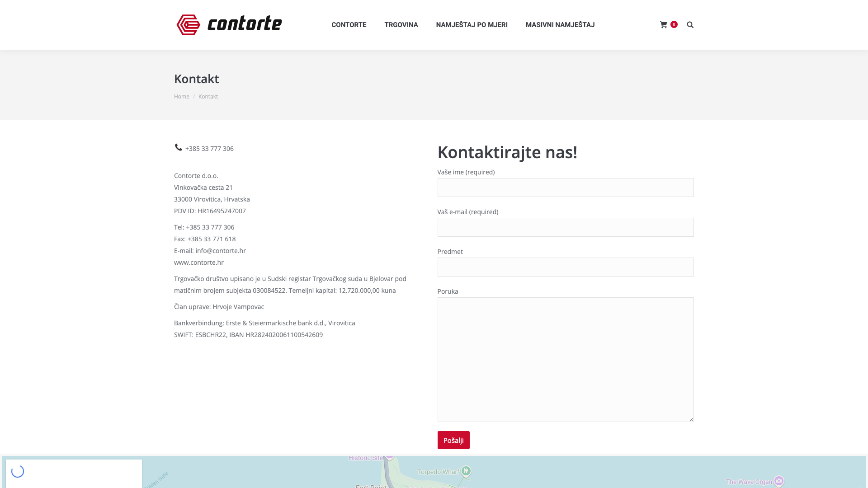The width and height of the screenshot is (868, 488).
Task: Click the Torpedo Wharf map marker
Action: (x=466, y=471)
